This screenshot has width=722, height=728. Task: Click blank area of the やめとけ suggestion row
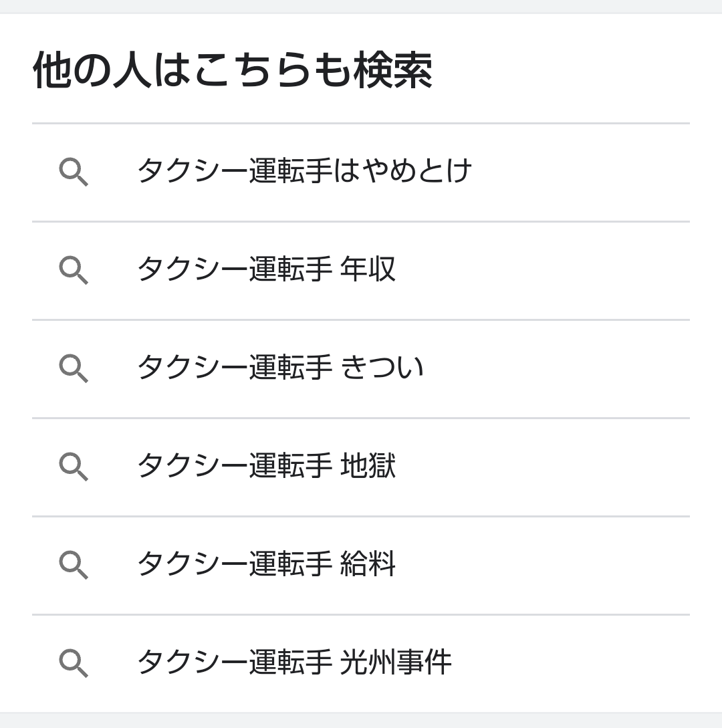point(580,172)
